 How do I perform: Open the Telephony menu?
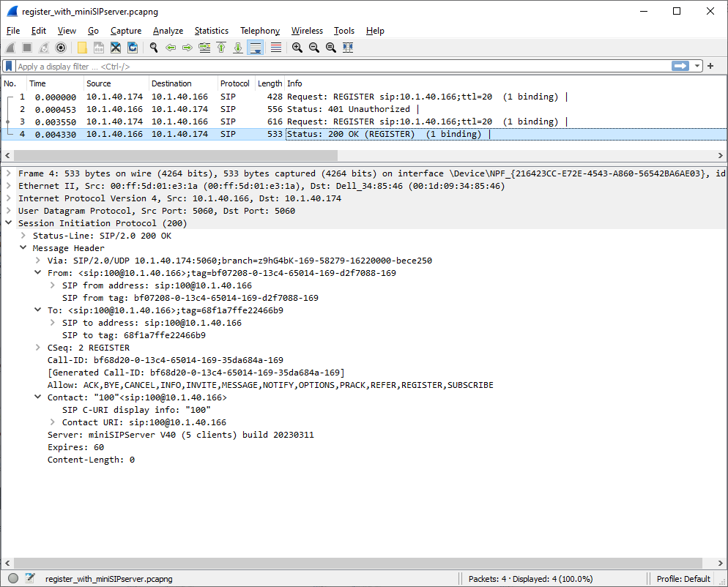click(x=260, y=31)
